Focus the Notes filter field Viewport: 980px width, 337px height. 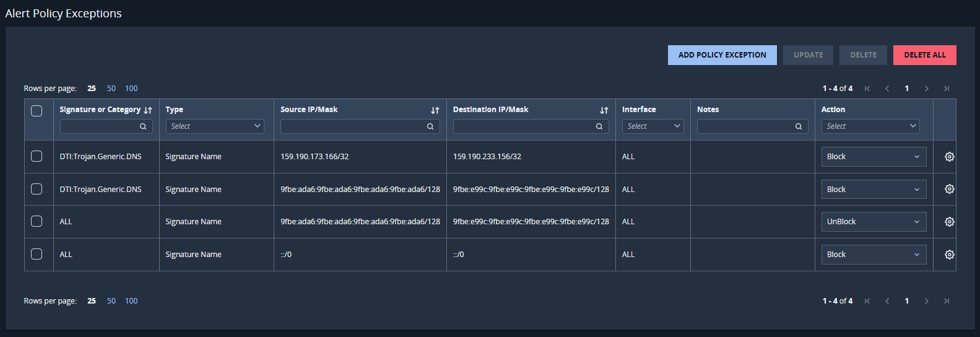point(752,126)
